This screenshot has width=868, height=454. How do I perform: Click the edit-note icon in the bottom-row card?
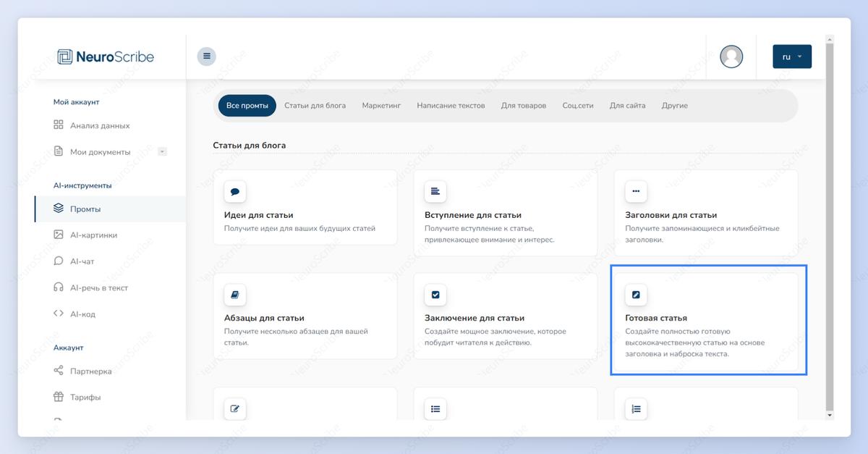235,408
